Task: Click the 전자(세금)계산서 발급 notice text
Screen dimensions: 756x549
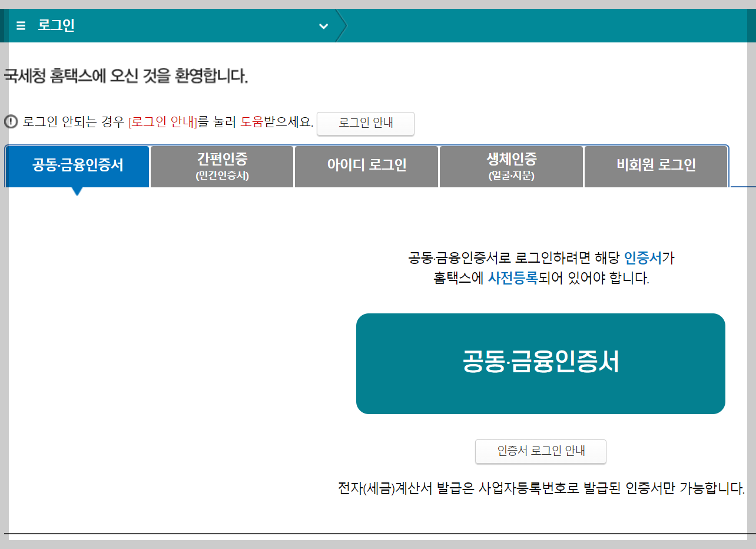Action: pyautogui.click(x=542, y=488)
